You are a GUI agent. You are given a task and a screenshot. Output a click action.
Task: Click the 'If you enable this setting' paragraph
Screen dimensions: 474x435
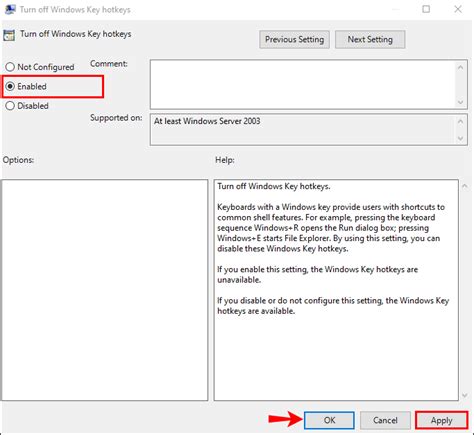click(317, 274)
